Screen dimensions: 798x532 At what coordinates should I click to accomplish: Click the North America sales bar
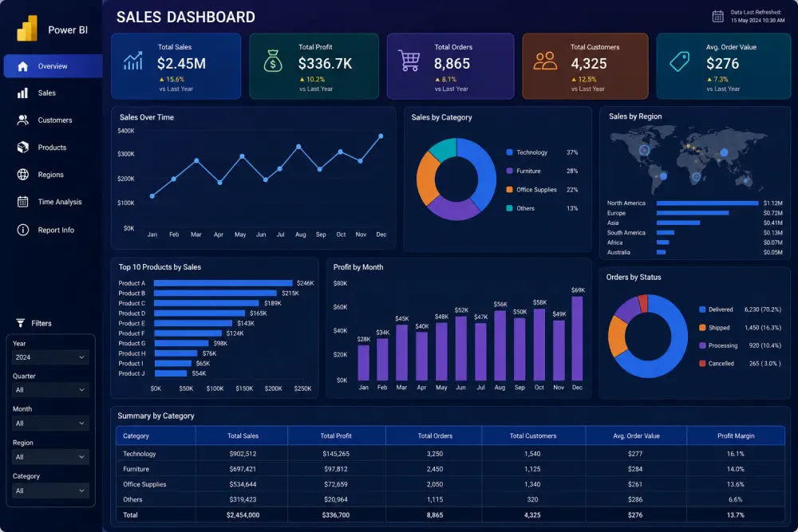pyautogui.click(x=707, y=203)
